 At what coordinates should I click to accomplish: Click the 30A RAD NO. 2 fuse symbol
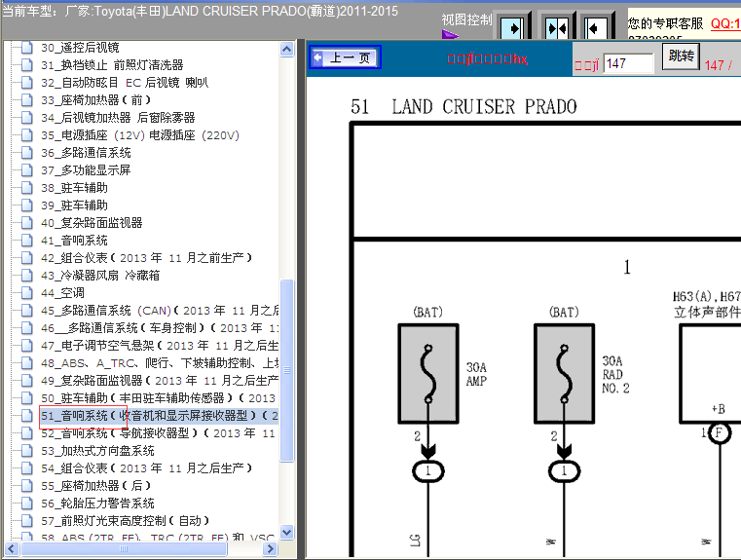click(x=564, y=373)
